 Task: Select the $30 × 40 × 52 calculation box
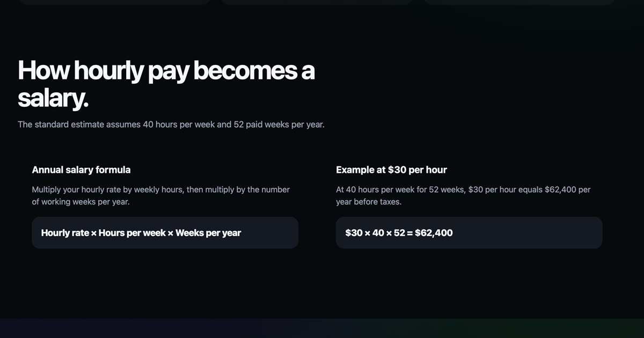(x=469, y=233)
